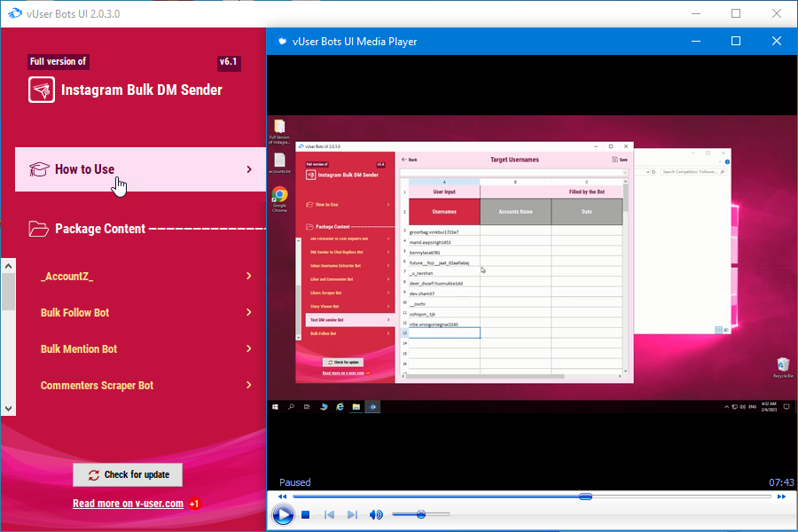
Task: Maximize the vUser Bots UI Media Player window
Action: (736, 41)
